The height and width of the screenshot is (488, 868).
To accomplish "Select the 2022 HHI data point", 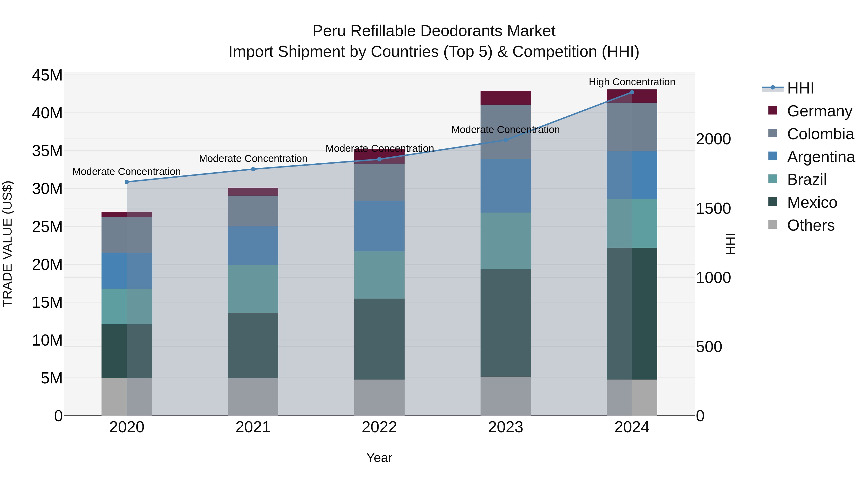I will click(x=380, y=159).
